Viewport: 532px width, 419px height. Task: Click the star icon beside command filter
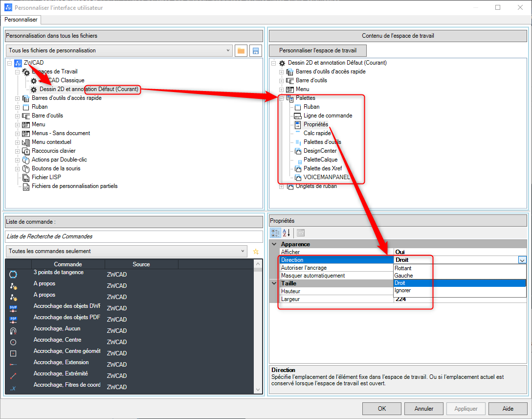pos(255,251)
